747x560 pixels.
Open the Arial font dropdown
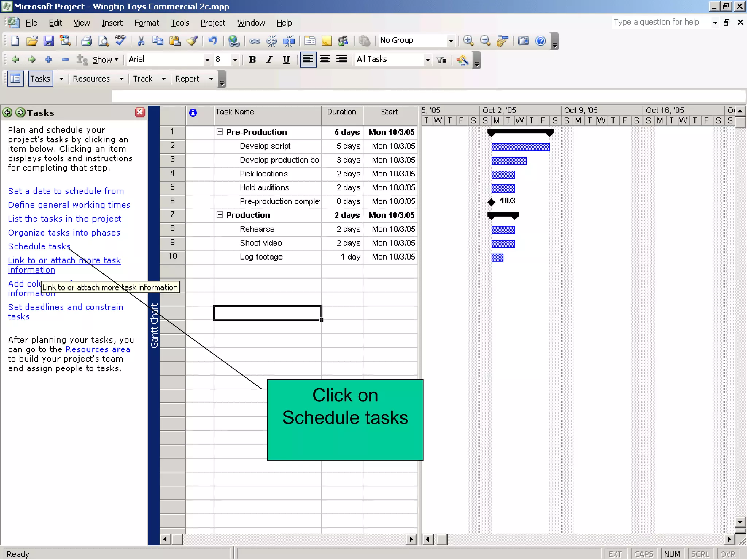coord(207,60)
